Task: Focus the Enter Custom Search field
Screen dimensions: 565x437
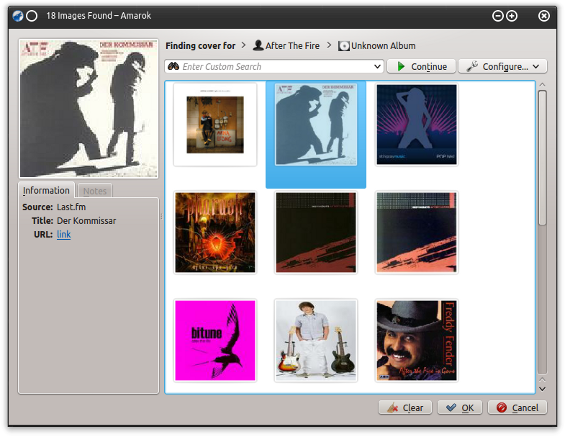Action: (x=274, y=67)
